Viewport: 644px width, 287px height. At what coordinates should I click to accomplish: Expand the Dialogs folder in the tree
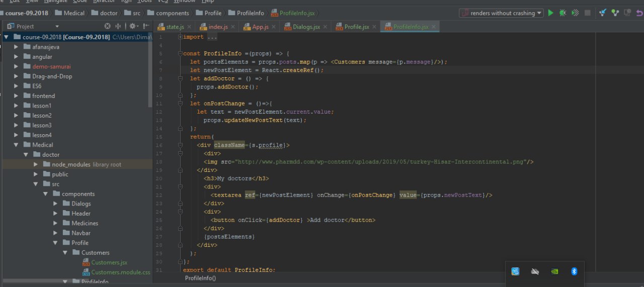click(x=56, y=204)
